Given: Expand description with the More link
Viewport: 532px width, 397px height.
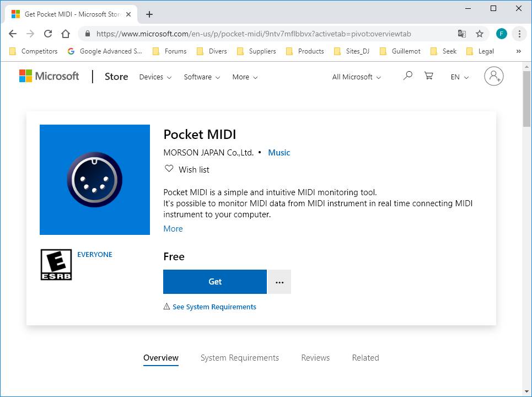Looking at the screenshot, I should [x=173, y=229].
